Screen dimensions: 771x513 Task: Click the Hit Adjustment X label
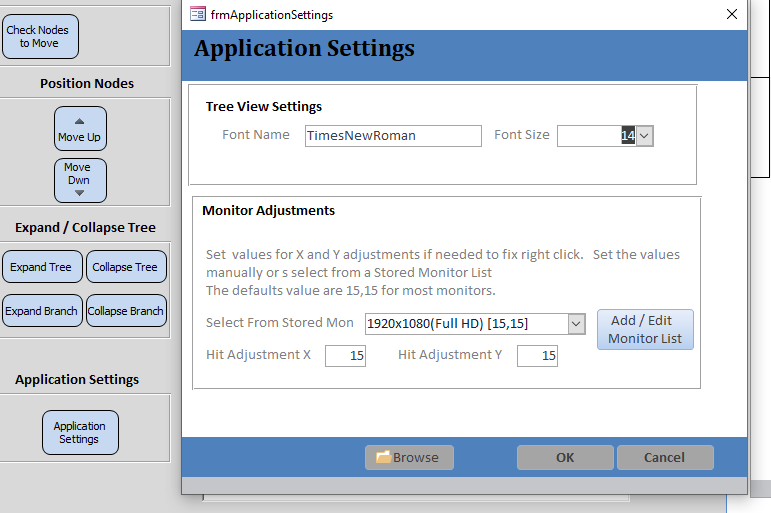pos(258,355)
